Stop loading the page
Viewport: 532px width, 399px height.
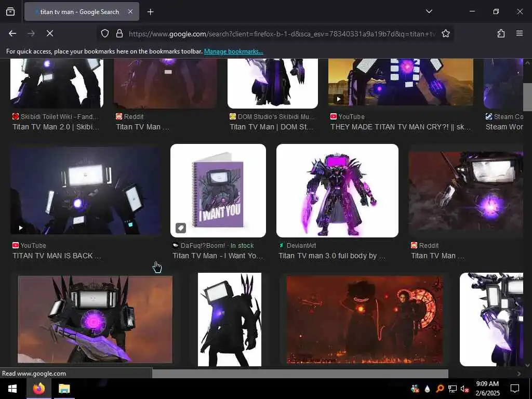click(50, 33)
